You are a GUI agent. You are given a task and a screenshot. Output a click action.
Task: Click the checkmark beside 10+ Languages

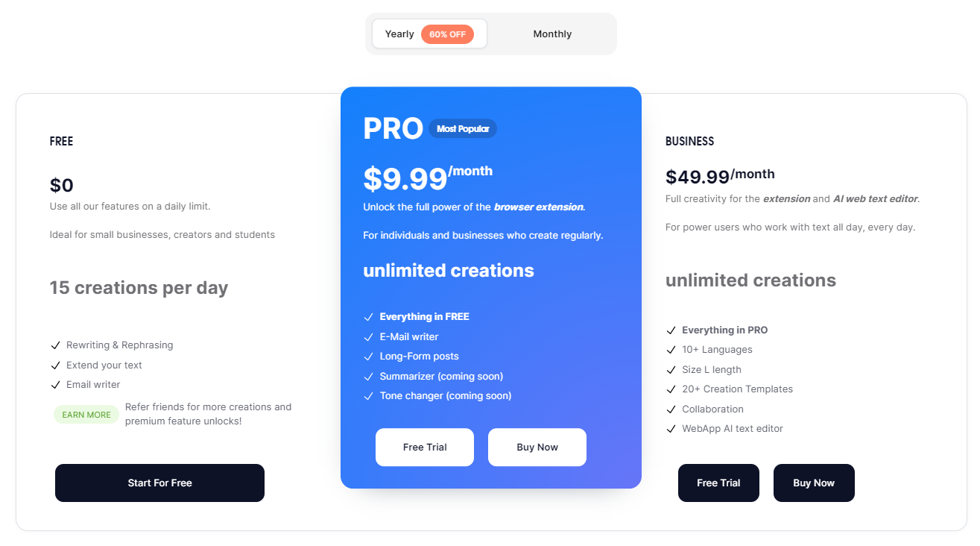(x=671, y=350)
